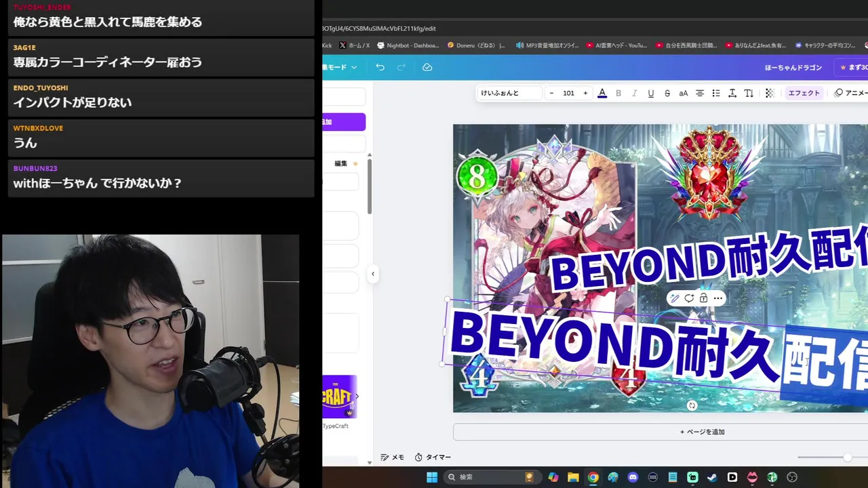868x488 pixels.
Task: Start the タイマー timer
Action: click(433, 457)
